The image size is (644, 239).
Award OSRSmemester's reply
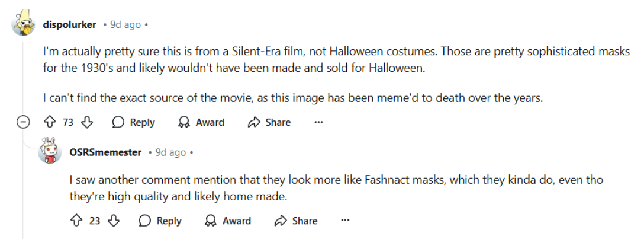[228, 221]
